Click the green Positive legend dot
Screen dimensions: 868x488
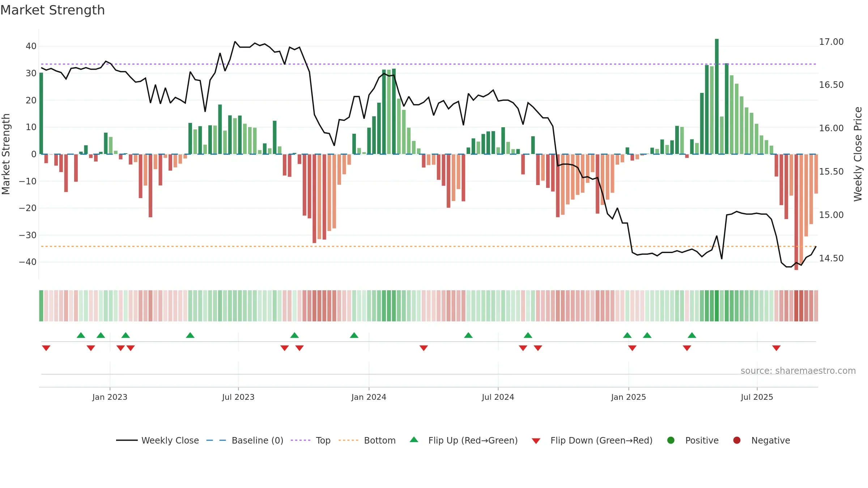coord(671,440)
